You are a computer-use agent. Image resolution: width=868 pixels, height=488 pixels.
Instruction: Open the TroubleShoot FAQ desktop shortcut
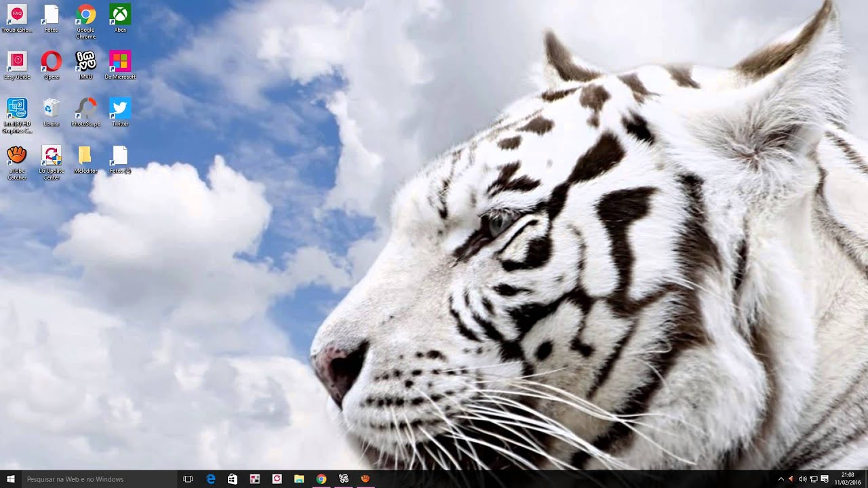(x=17, y=18)
